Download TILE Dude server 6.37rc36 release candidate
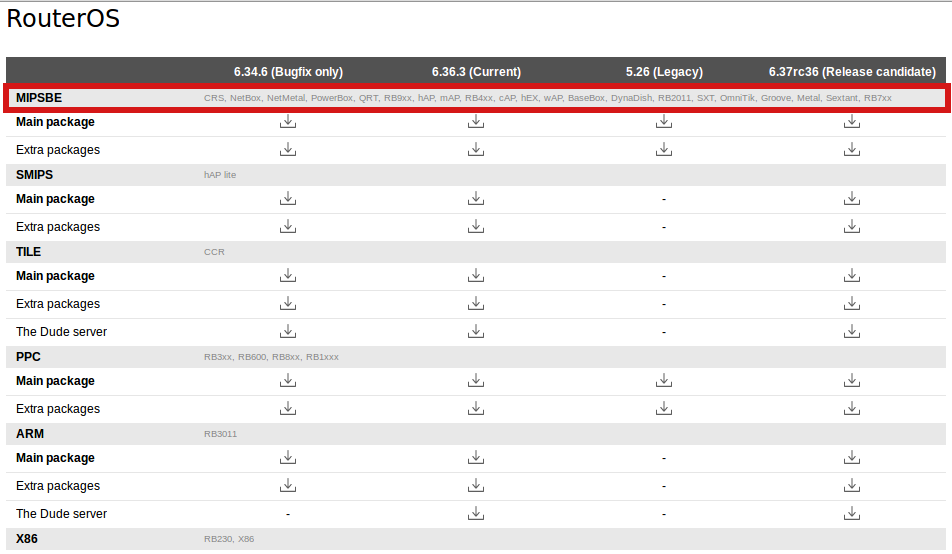 [852, 332]
